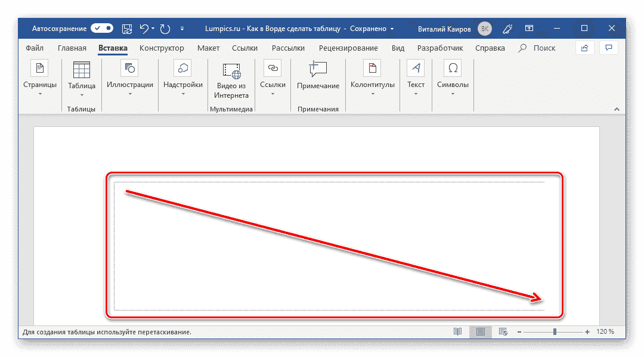Toggle Автосохранение off

[101, 27]
